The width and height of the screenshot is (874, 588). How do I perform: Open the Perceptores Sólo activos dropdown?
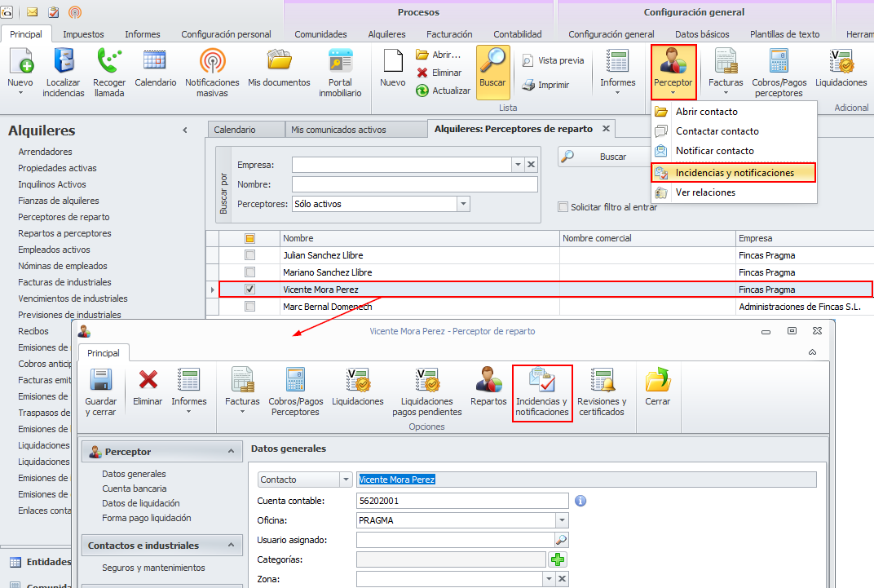pyautogui.click(x=463, y=204)
